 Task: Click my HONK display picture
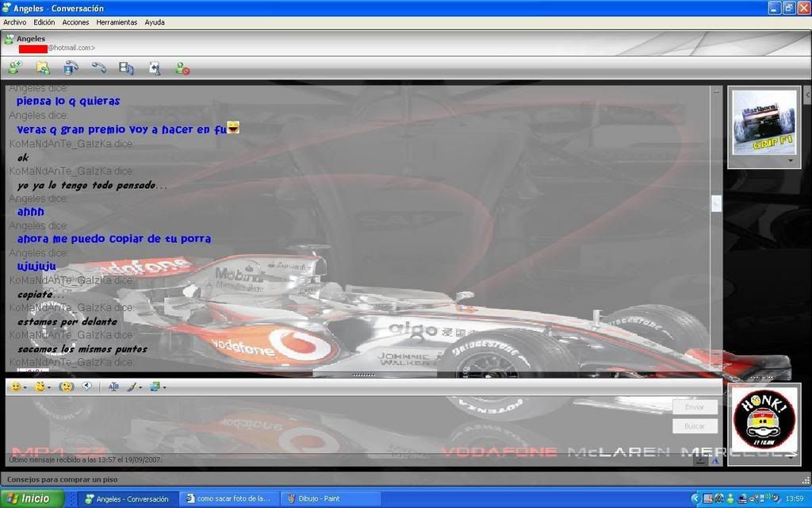coord(764,419)
